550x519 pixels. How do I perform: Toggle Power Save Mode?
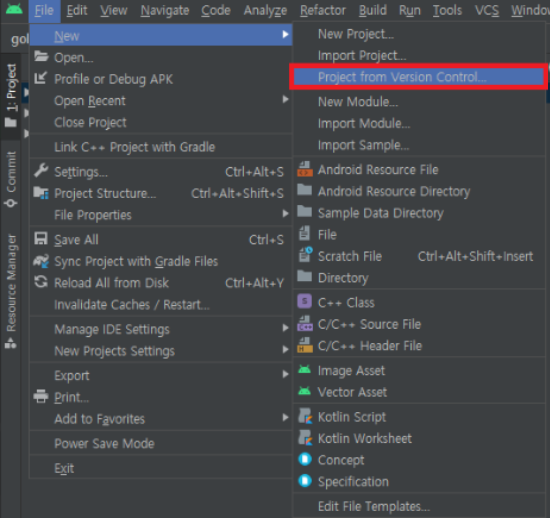pyautogui.click(x=161, y=444)
